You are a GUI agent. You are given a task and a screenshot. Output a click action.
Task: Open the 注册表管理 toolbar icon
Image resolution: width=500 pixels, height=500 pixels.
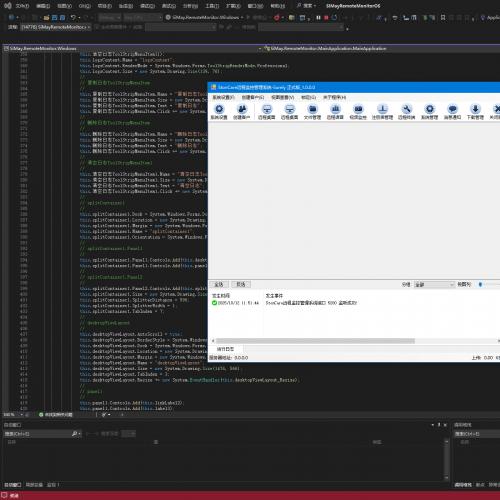point(382,112)
